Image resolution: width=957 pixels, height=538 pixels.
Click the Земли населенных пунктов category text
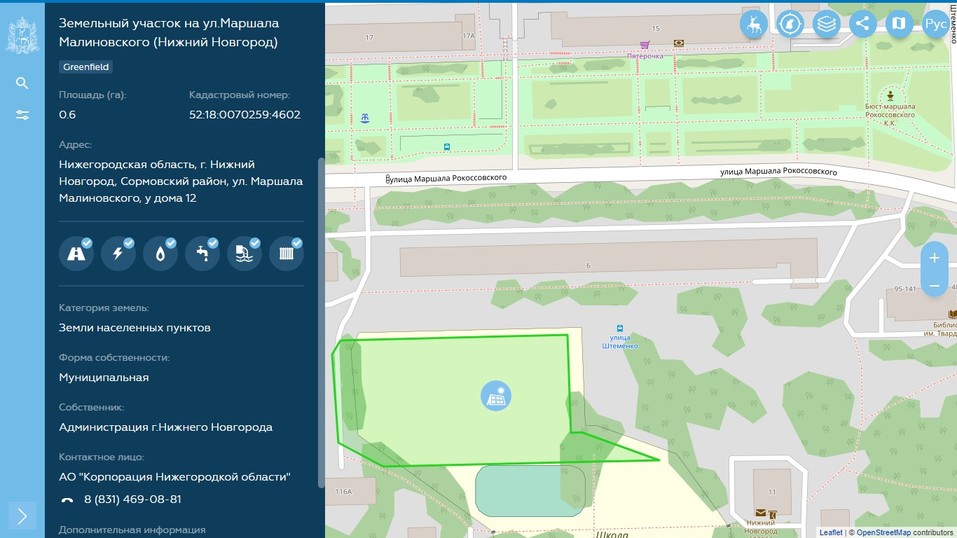[x=134, y=328]
